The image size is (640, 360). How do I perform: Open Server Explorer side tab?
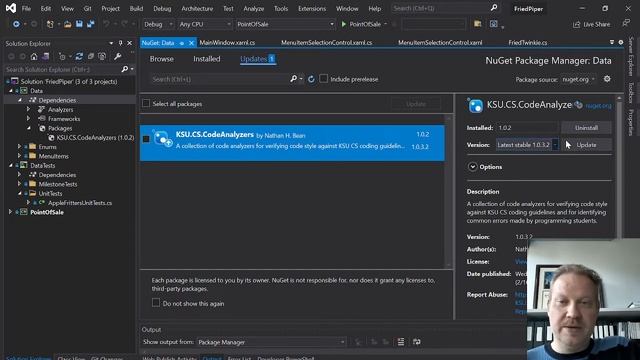631,57
